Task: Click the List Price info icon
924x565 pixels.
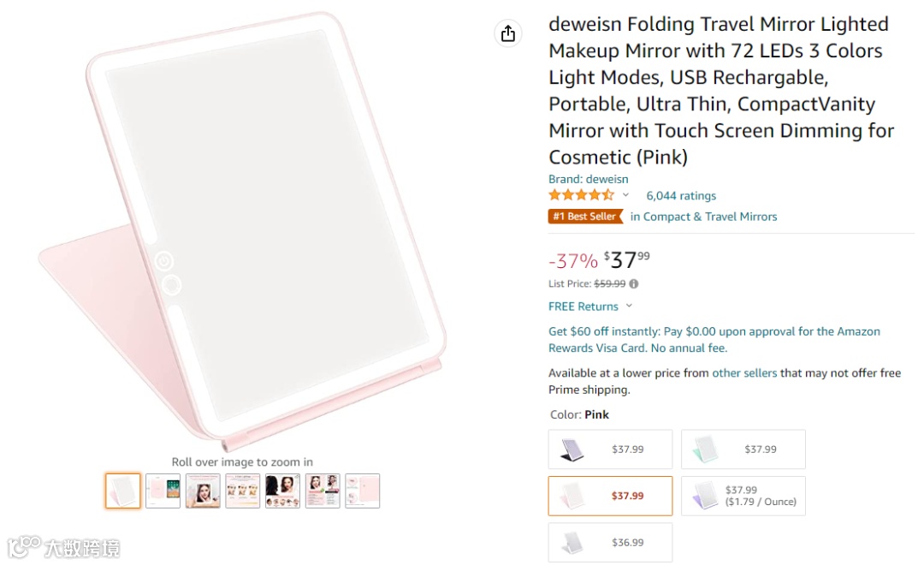Action: click(x=634, y=284)
